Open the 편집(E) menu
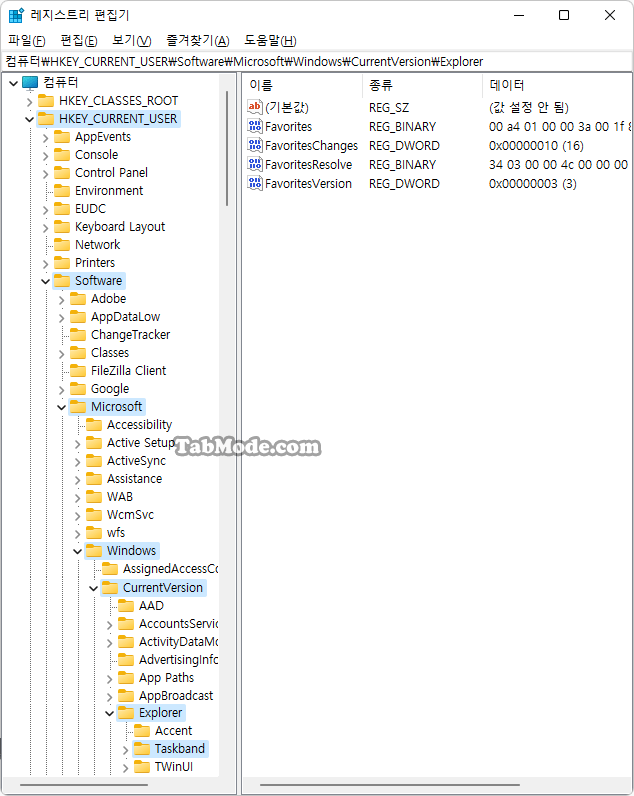Screen dimensions: 634x796 [79, 41]
